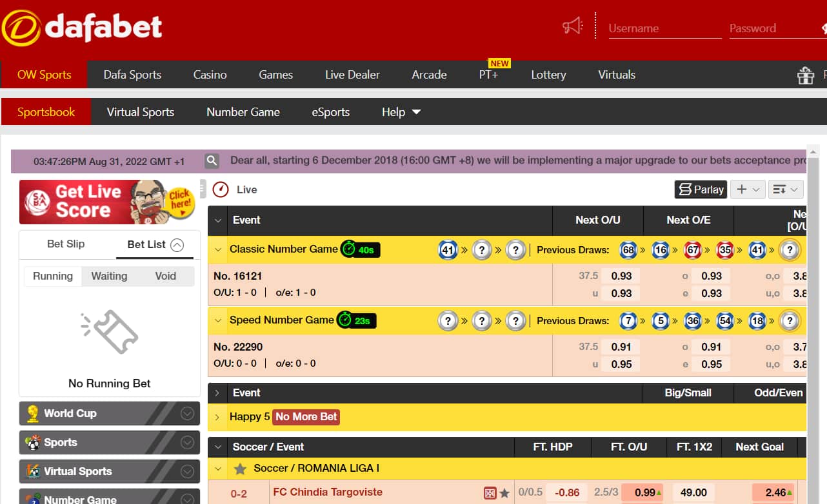
Task: Click Speed Number Game odd odds 0.91
Action: [712, 347]
